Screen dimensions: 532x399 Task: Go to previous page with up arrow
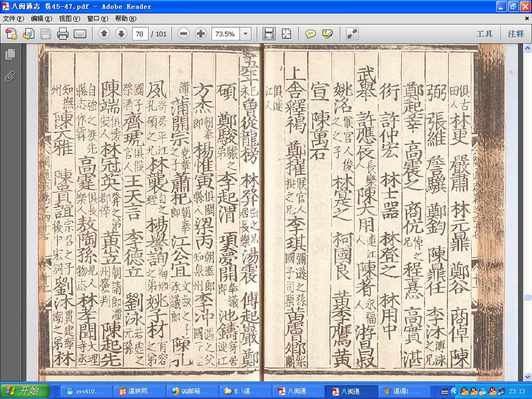pyautogui.click(x=104, y=34)
